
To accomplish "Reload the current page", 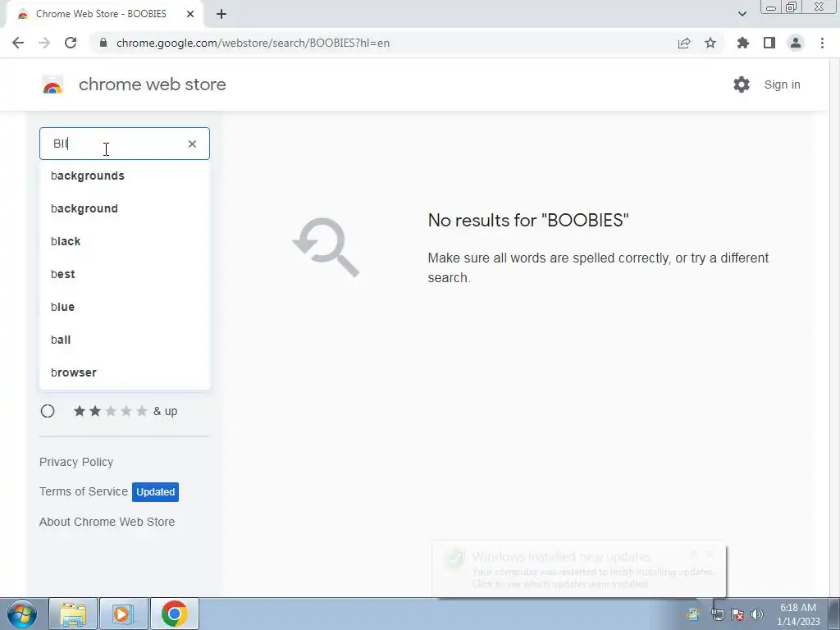I will click(x=71, y=43).
